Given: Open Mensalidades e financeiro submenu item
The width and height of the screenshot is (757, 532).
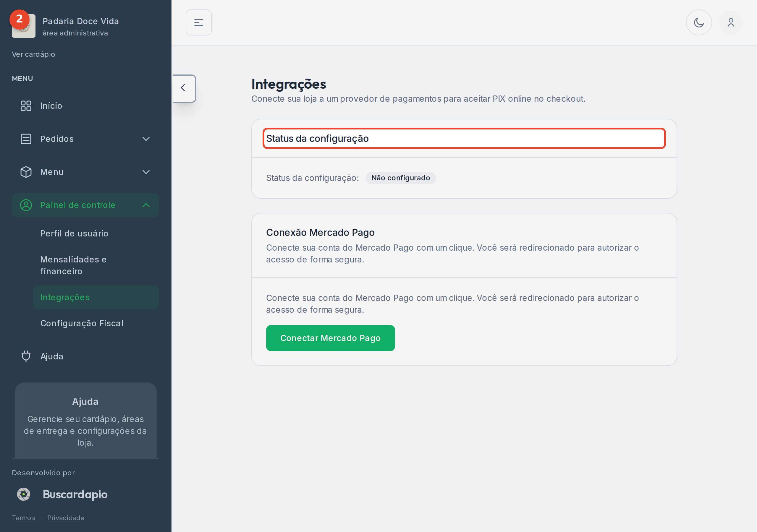Looking at the screenshot, I should tap(96, 265).
